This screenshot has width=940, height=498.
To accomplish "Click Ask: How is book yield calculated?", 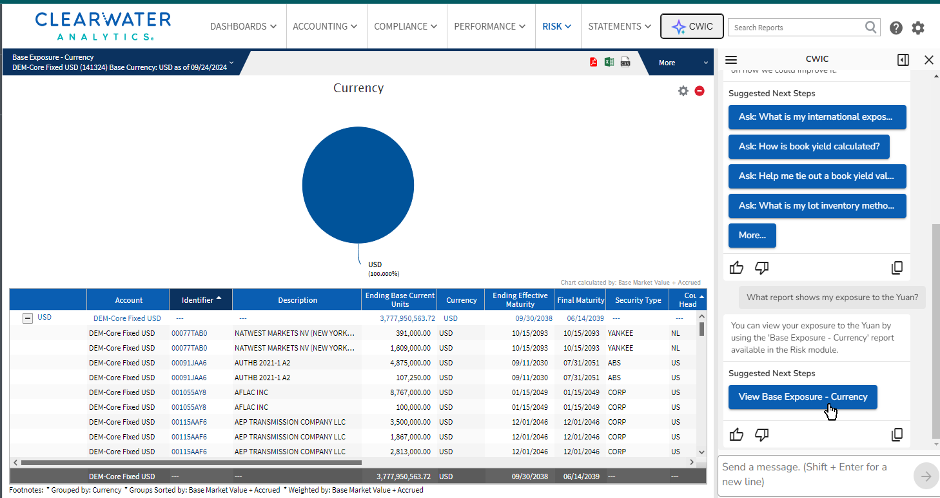I will point(809,146).
